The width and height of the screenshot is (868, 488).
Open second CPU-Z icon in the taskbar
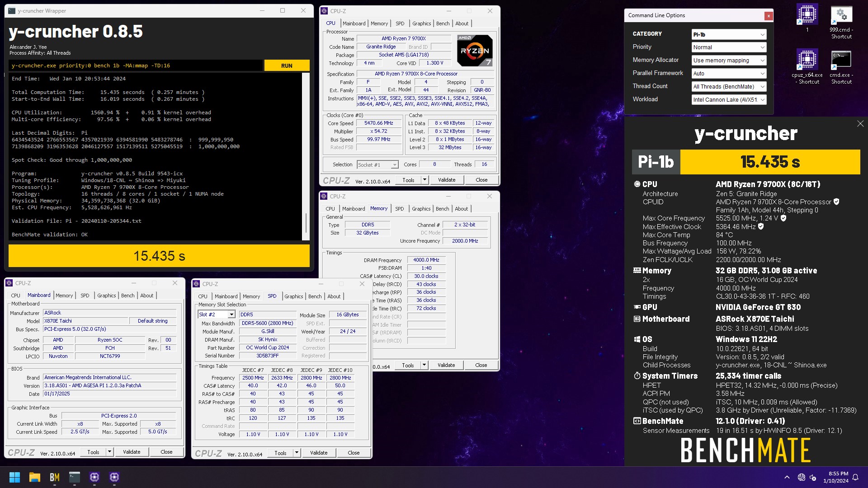[114, 477]
